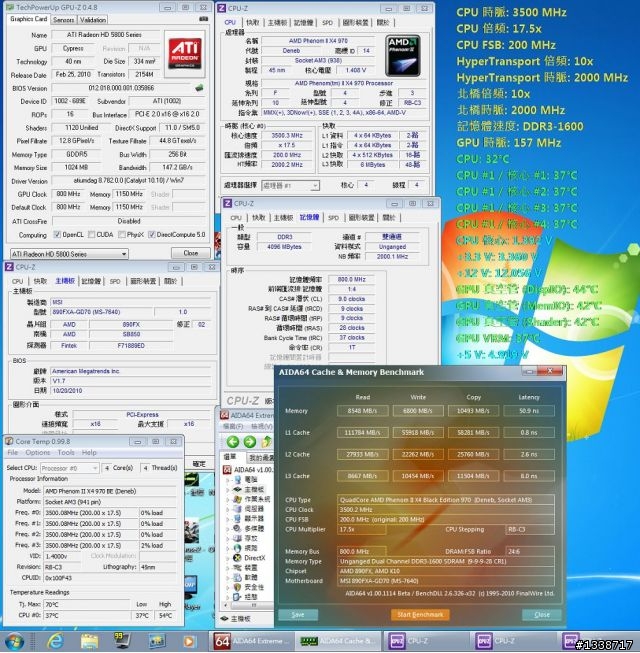This screenshot has height=653, width=640.
Task: Expand the 存放 storage node in AIDA64 tree
Action: point(228,538)
